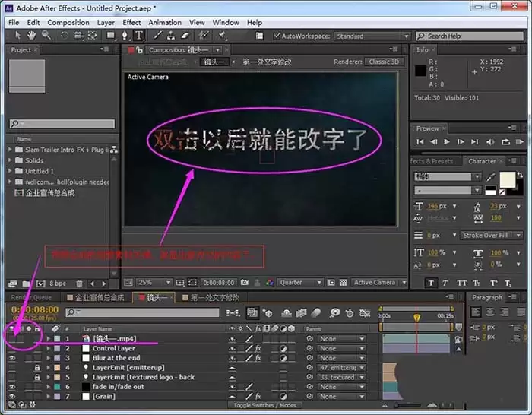
Task: Choose the Horizontal Type tool
Action: click(139, 35)
